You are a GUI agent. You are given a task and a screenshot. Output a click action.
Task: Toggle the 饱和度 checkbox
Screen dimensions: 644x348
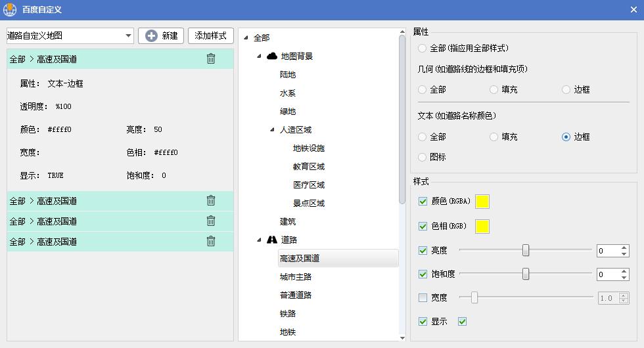tap(423, 274)
